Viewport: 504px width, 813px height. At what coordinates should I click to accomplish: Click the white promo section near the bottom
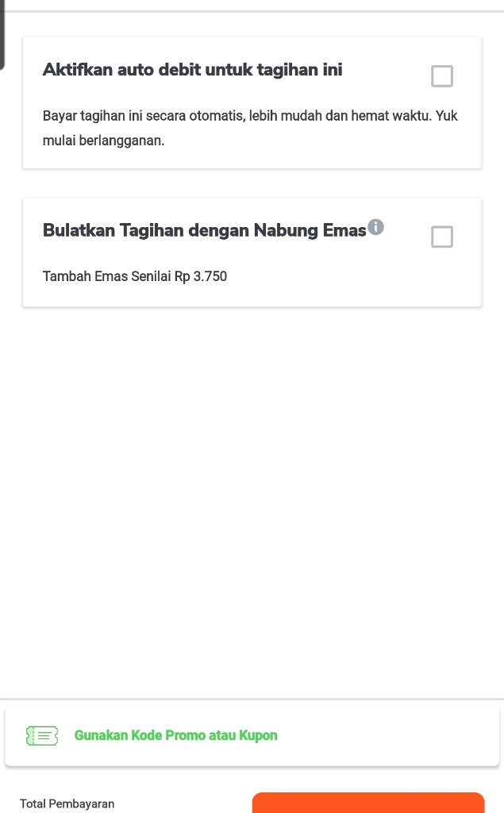tap(252, 735)
